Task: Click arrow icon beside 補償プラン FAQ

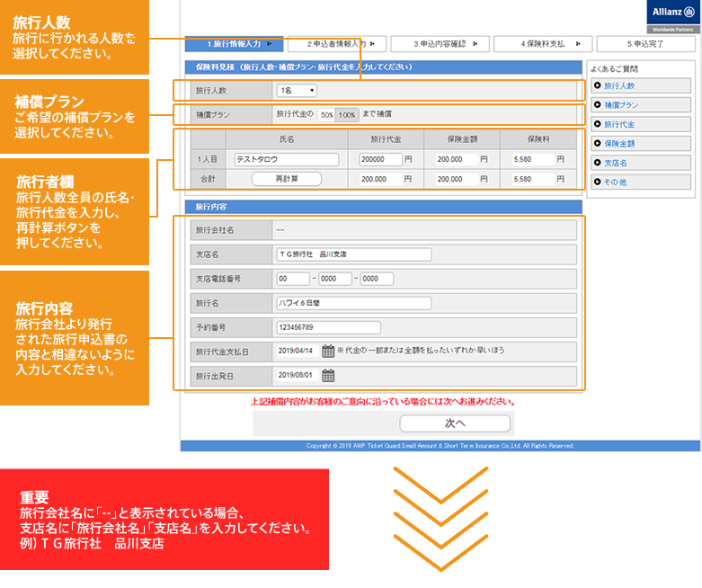Action: coord(597,105)
